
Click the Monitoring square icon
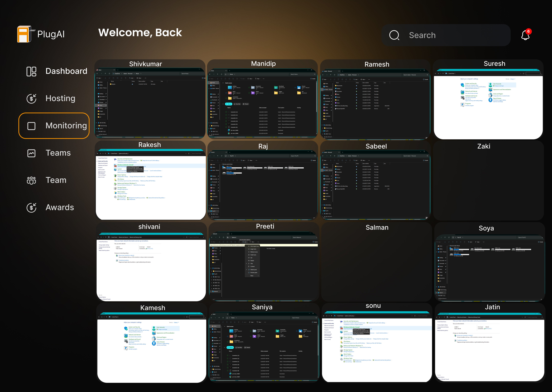click(31, 126)
